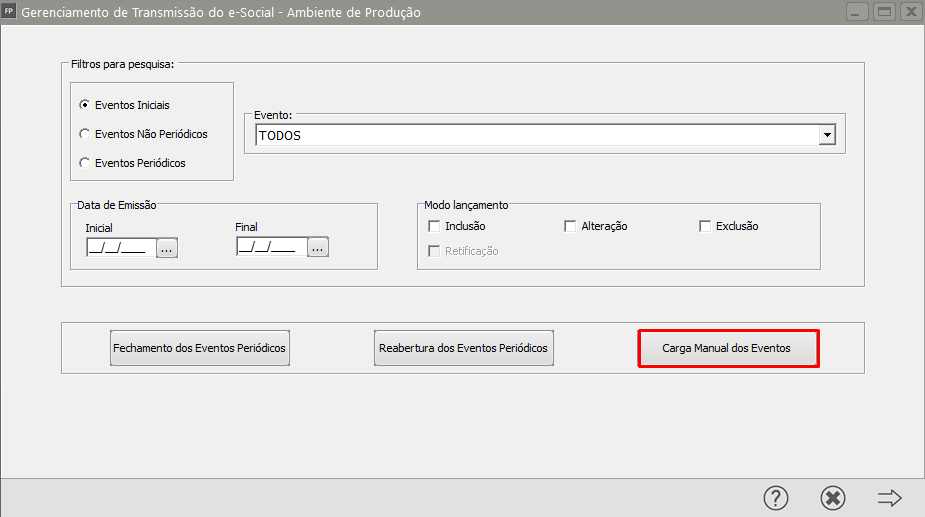
Task: Select Eventos Periódicos radio button
Action: (x=85, y=163)
